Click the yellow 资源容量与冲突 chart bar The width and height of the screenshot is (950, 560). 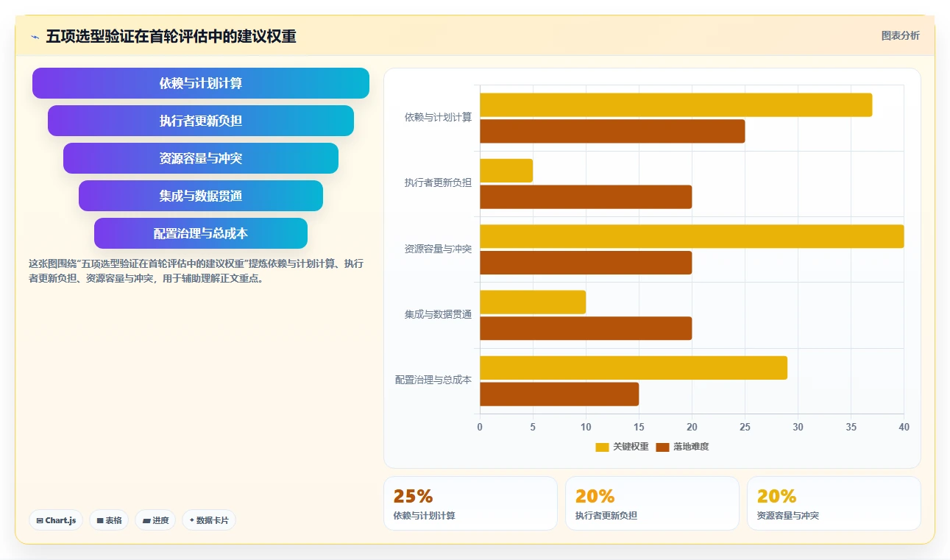[692, 236]
